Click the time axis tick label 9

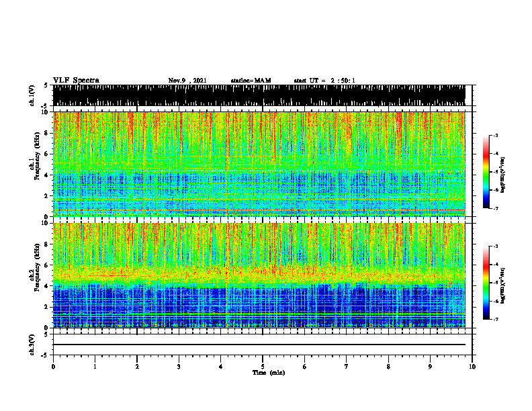[x=430, y=367]
